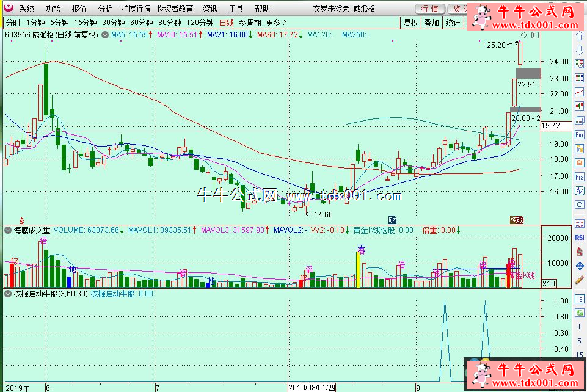Switch to the 分时 period tab
The height and width of the screenshot is (392, 587).
pyautogui.click(x=13, y=23)
